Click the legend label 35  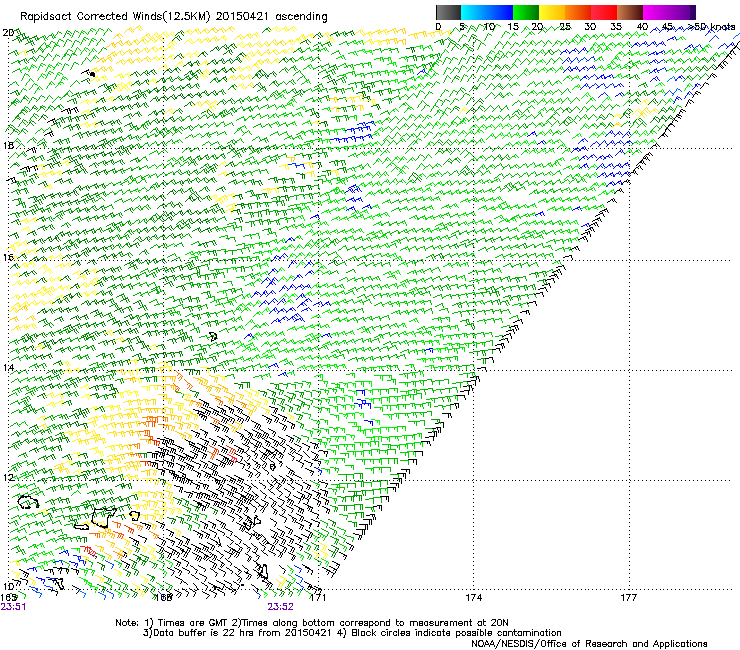pos(616,27)
